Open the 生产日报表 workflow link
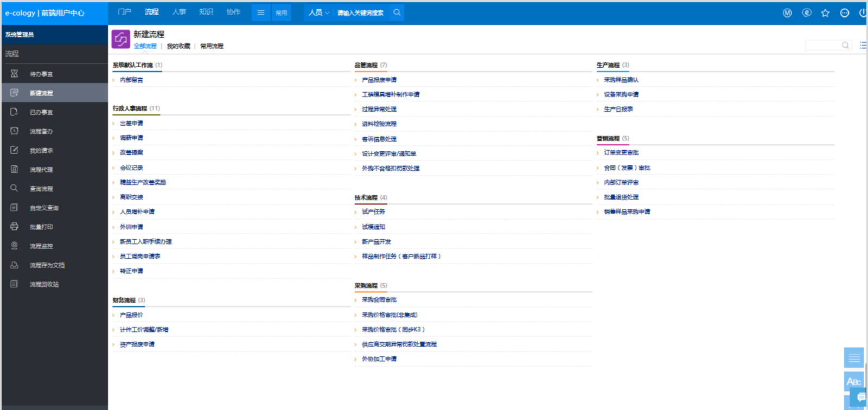The width and height of the screenshot is (868, 410). pos(618,109)
